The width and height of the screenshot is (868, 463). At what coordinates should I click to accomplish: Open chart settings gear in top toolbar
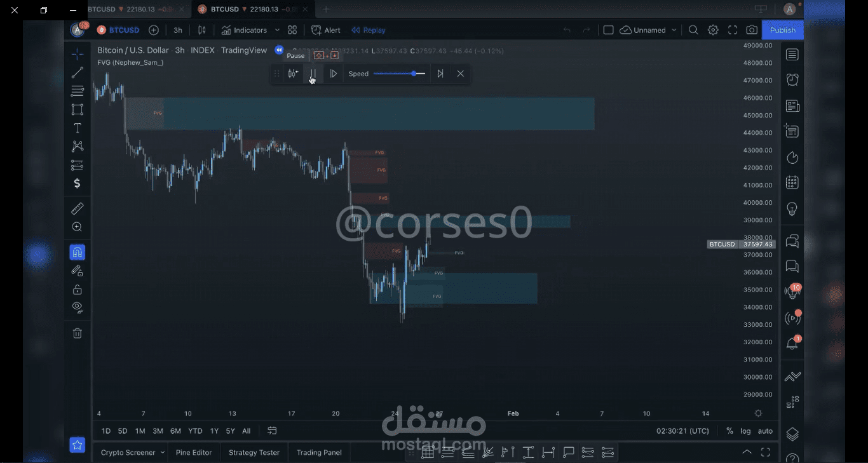click(x=713, y=30)
